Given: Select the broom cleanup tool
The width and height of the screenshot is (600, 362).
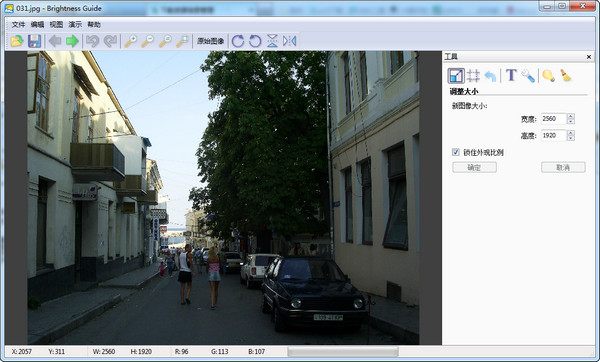Looking at the screenshot, I should click(x=566, y=75).
